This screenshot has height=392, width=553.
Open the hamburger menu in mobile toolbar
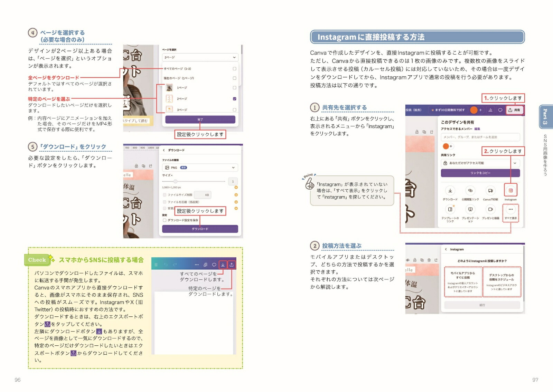(156, 265)
